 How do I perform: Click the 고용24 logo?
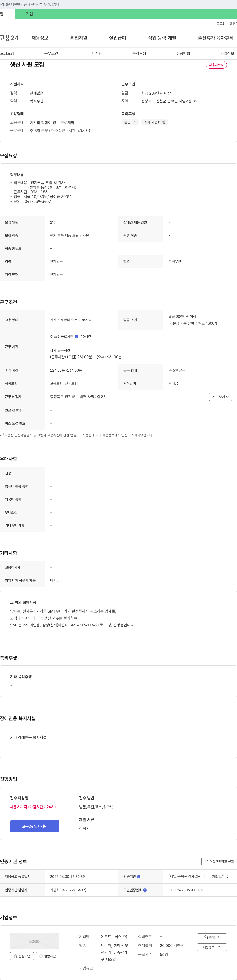tap(9, 38)
